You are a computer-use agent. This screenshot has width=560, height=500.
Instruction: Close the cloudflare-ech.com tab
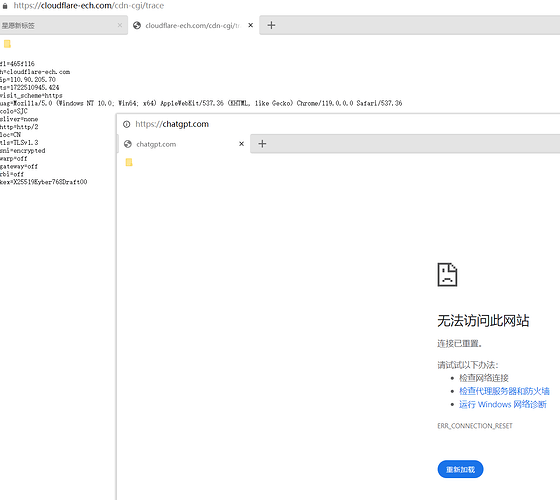(x=251, y=25)
